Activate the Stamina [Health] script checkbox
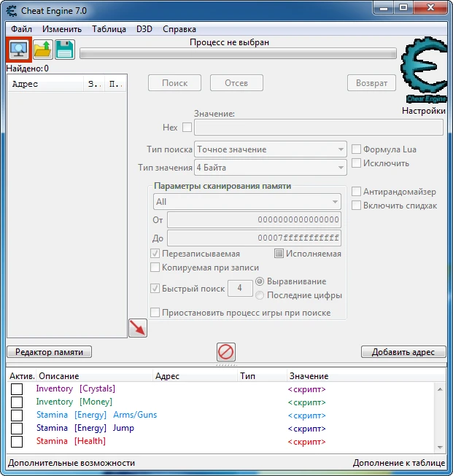 point(17,442)
